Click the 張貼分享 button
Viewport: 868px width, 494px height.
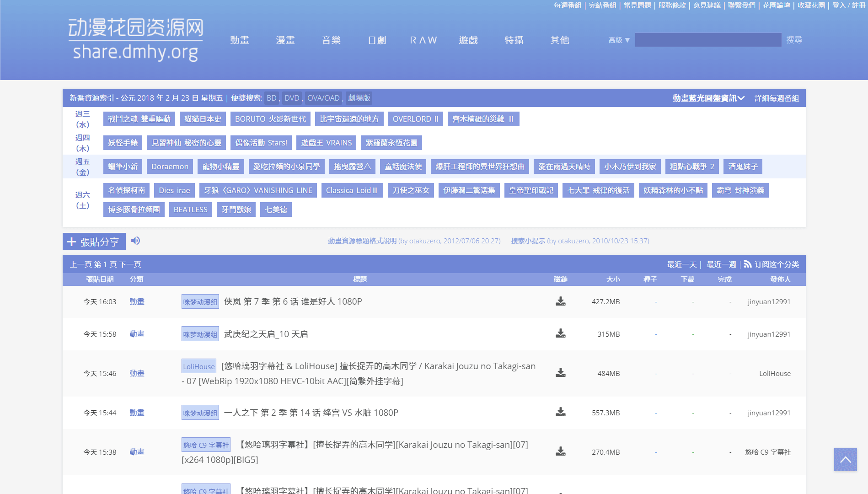point(94,242)
